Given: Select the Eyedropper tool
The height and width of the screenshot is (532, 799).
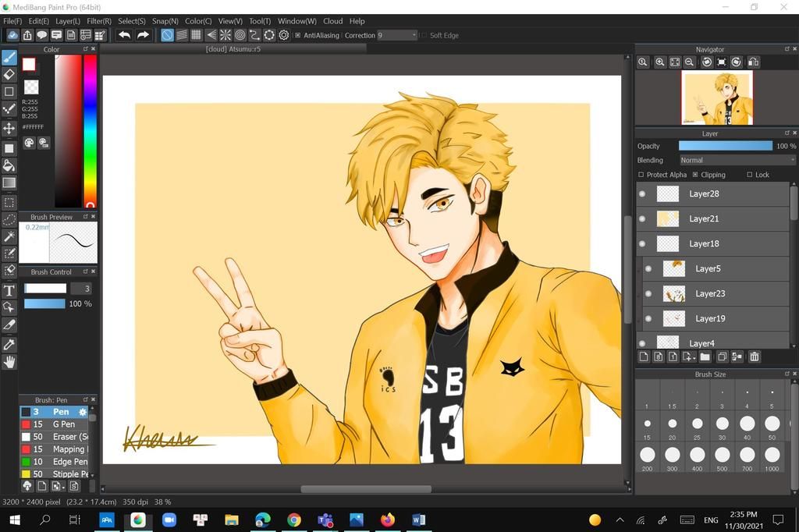Looking at the screenshot, I should point(9,345).
